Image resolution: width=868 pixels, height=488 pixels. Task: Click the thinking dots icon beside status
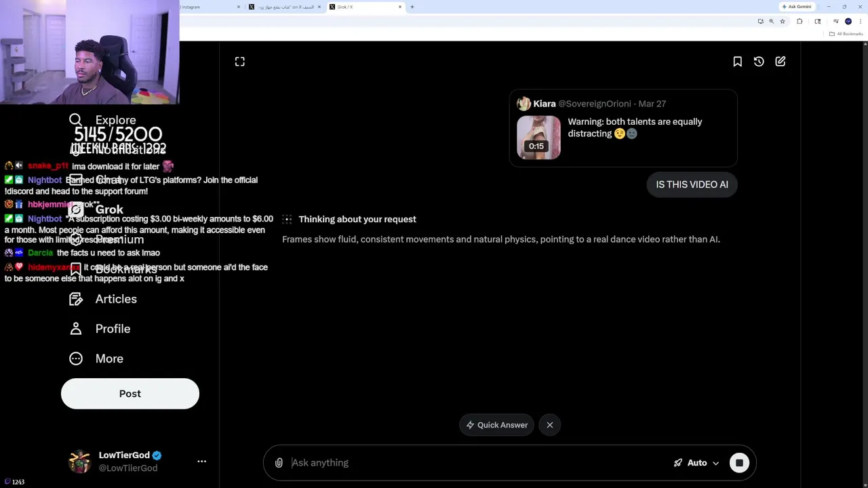287,219
